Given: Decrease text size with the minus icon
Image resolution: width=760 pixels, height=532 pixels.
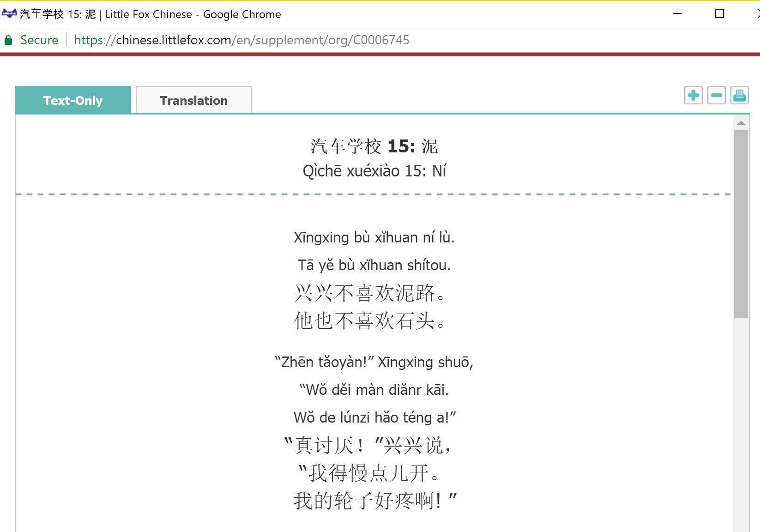Looking at the screenshot, I should 716,96.
